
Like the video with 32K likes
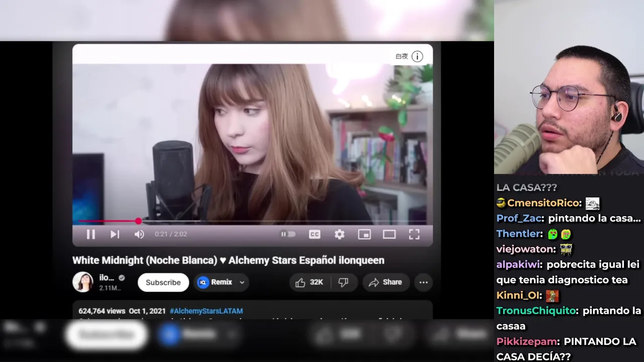point(309,283)
